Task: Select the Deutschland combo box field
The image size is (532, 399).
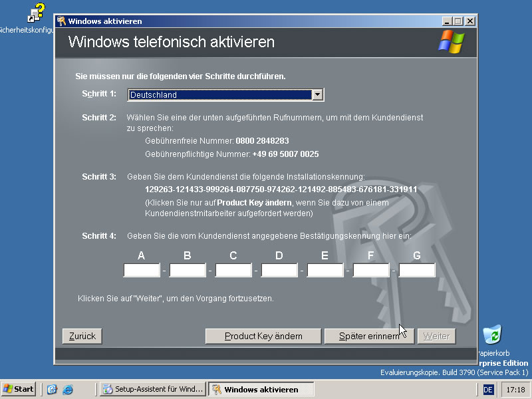Action: coord(219,95)
